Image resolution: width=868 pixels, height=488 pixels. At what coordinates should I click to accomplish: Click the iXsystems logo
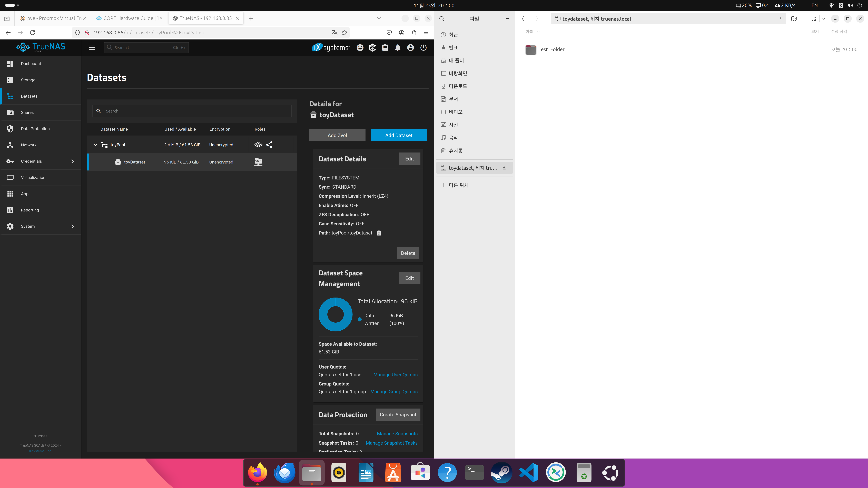[330, 47]
